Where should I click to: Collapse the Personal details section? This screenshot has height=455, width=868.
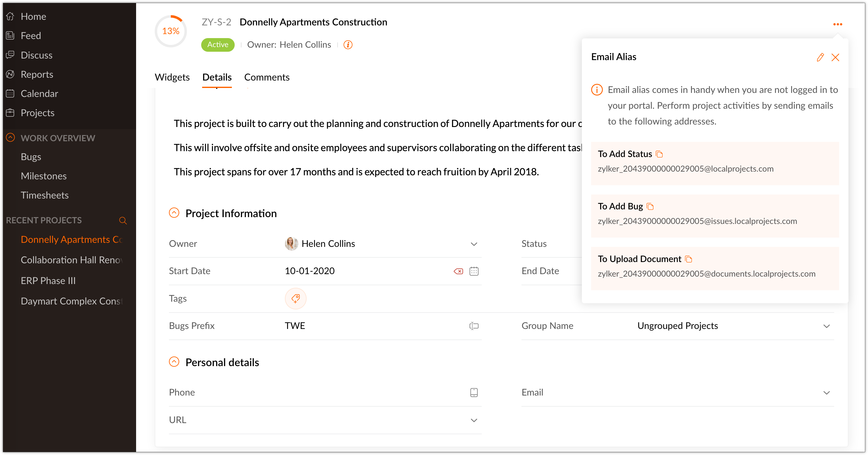(174, 362)
